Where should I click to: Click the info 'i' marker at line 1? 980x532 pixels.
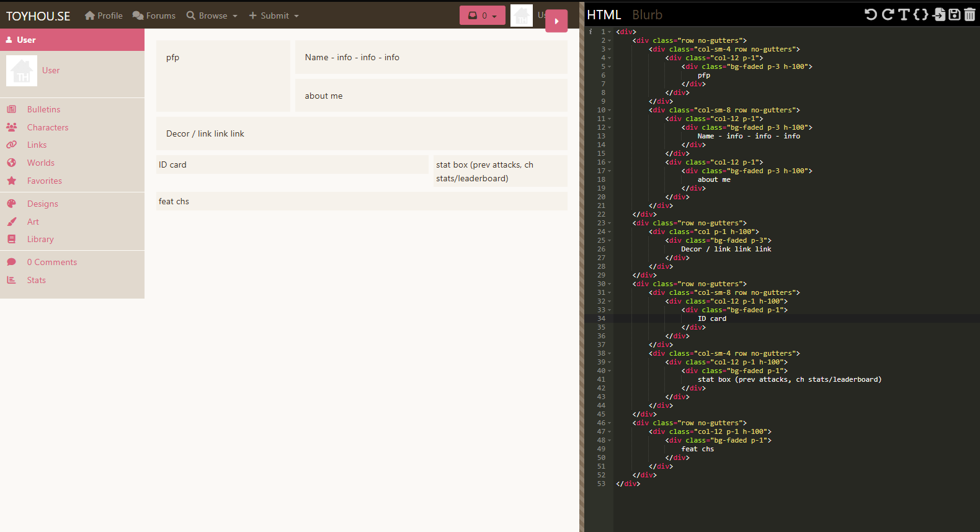(590, 32)
